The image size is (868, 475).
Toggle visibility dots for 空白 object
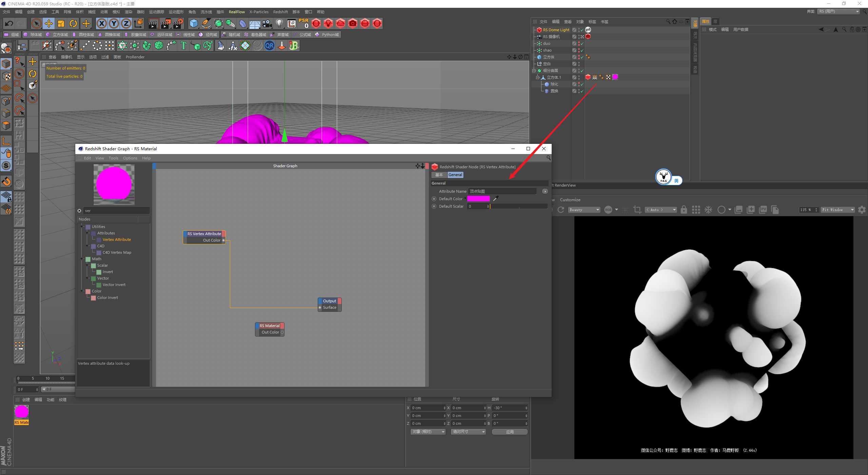pyautogui.click(x=579, y=64)
